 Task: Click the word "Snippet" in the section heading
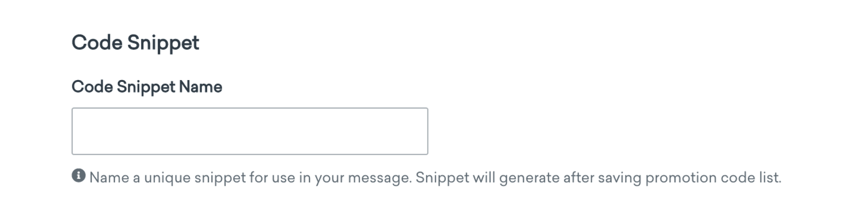tap(163, 43)
